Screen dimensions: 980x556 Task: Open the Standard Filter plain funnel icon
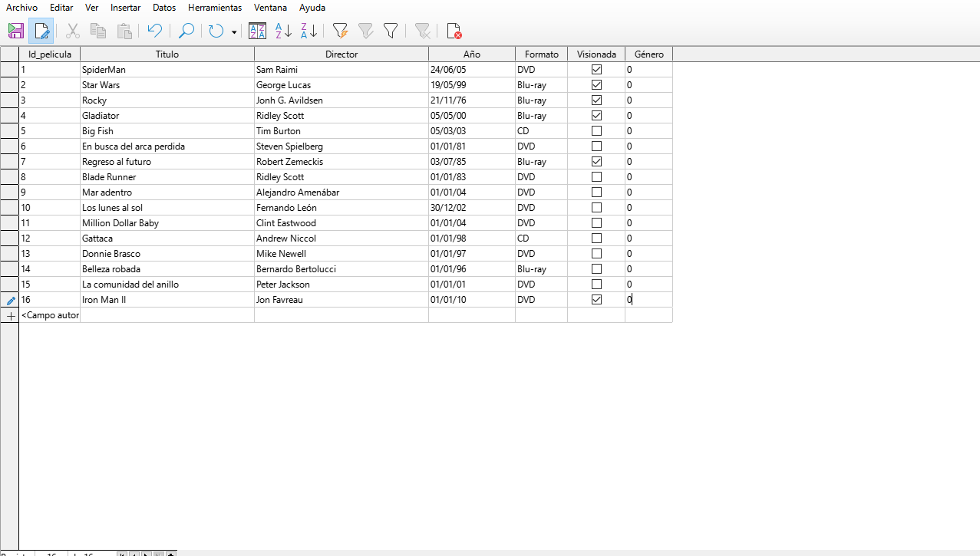tap(391, 31)
